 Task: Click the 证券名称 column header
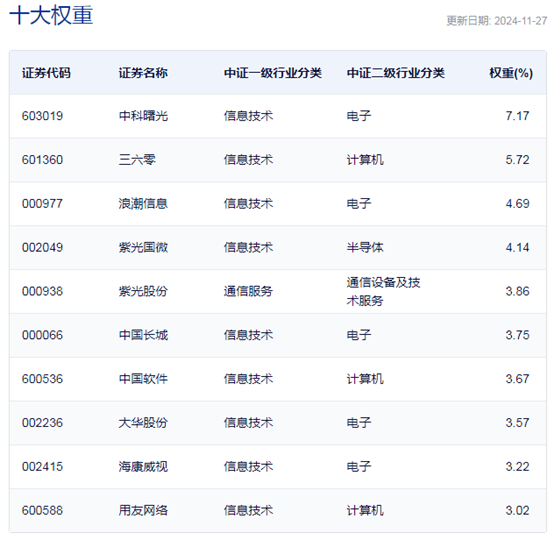click(x=143, y=73)
